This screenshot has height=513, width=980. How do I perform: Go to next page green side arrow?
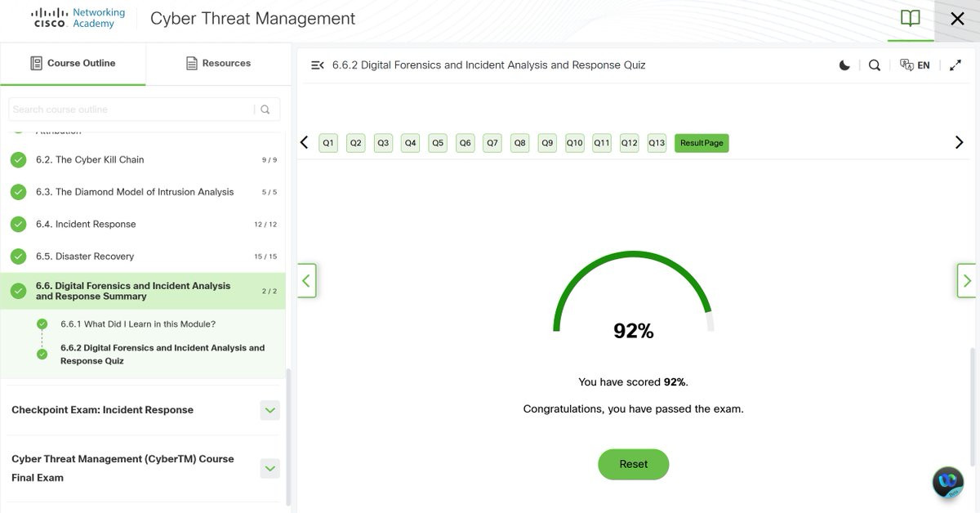[967, 281]
